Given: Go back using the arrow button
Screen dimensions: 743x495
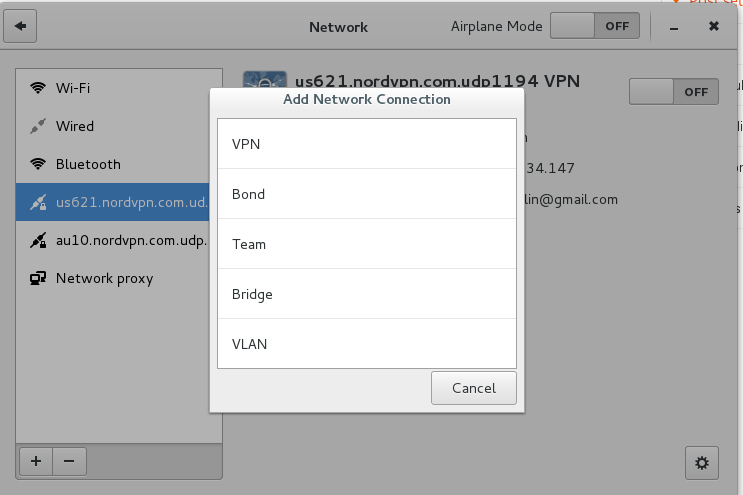Looking at the screenshot, I should click(x=20, y=26).
